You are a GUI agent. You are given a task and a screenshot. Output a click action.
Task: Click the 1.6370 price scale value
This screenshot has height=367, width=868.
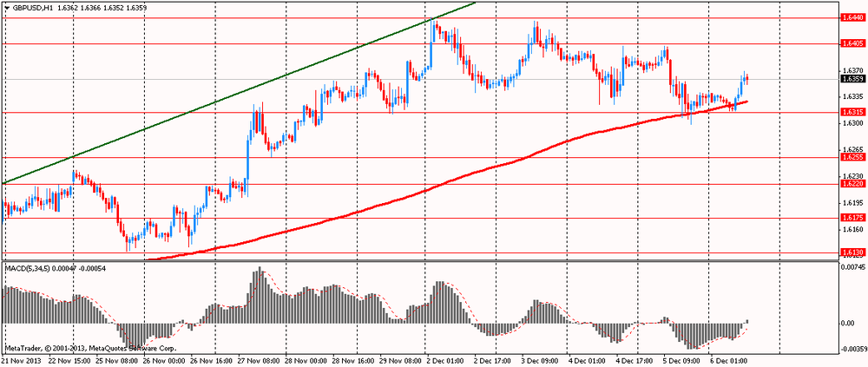pos(851,71)
